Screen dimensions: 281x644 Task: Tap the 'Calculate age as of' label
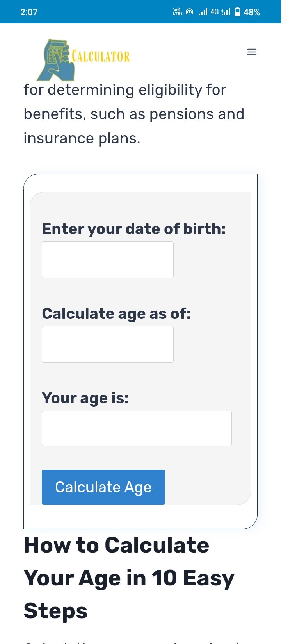click(116, 314)
